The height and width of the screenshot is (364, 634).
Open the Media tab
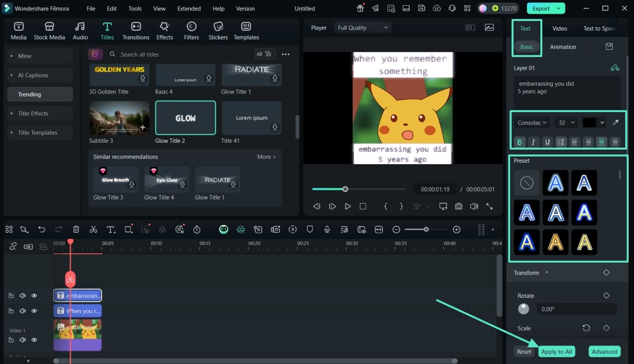[x=19, y=31]
